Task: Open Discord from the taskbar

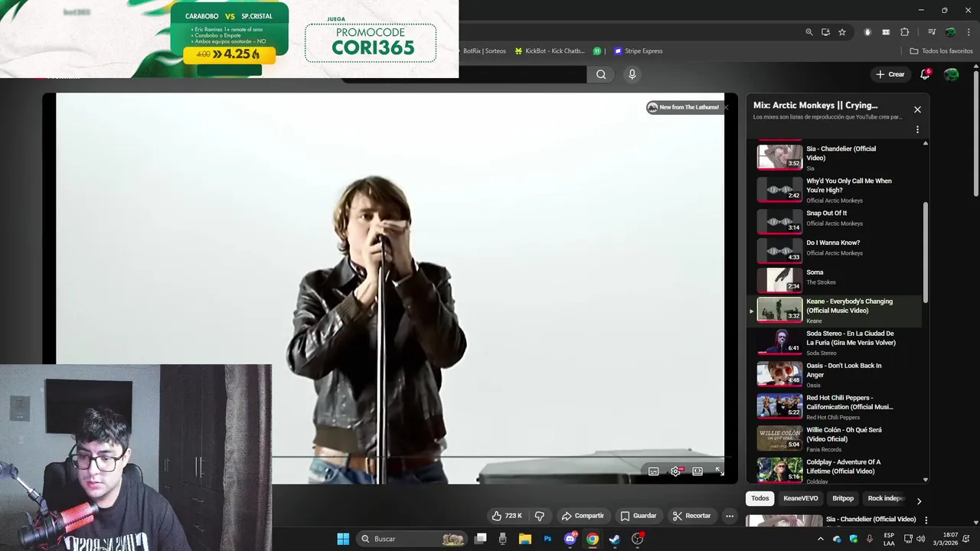Action: pos(570,539)
